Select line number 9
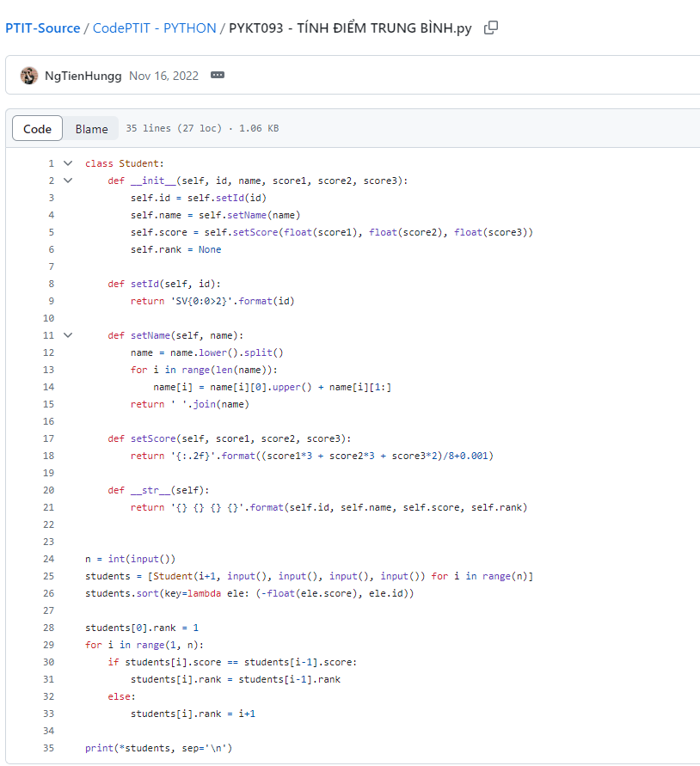Viewport: 700px width, 766px height. pos(51,301)
